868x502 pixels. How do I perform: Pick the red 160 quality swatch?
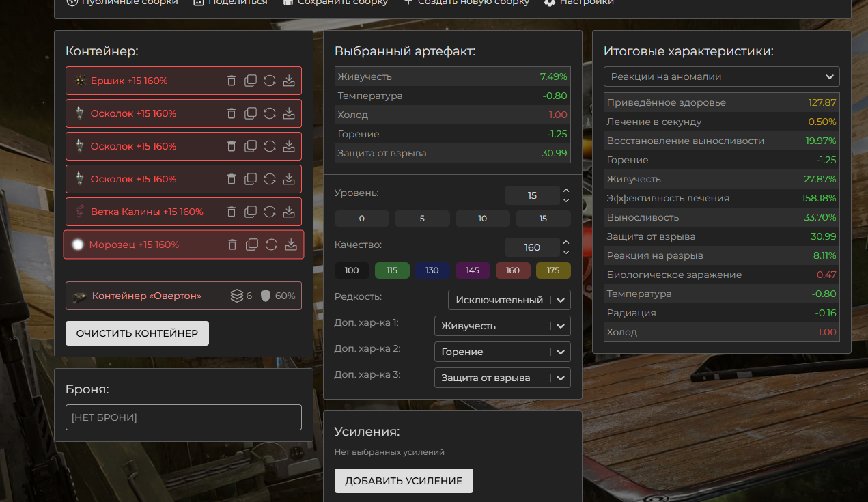coord(513,270)
